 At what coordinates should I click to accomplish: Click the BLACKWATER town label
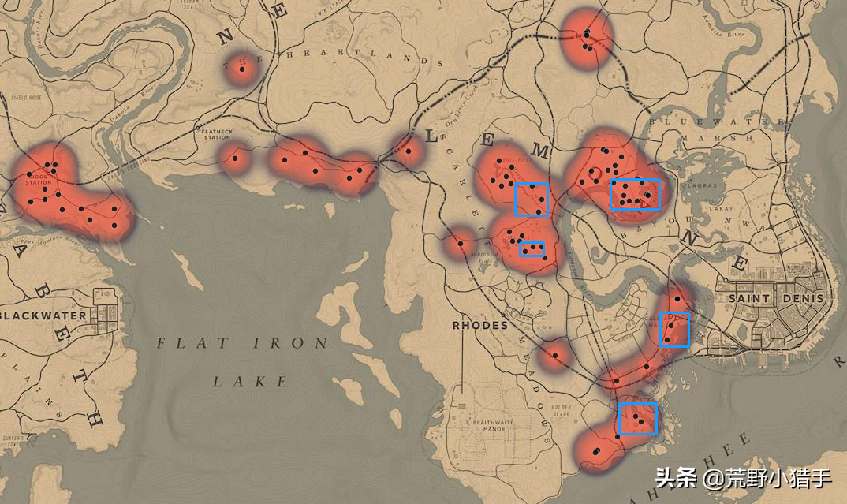[43, 315]
